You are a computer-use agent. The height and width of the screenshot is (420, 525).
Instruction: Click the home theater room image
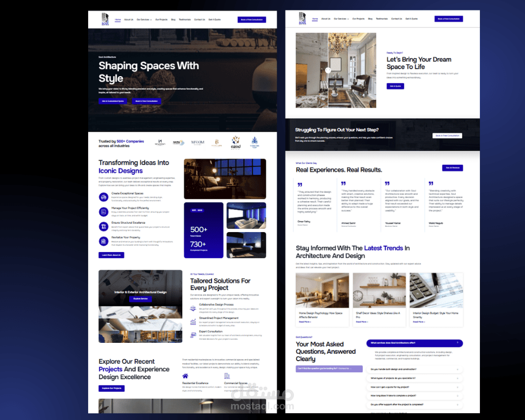tap(246, 216)
